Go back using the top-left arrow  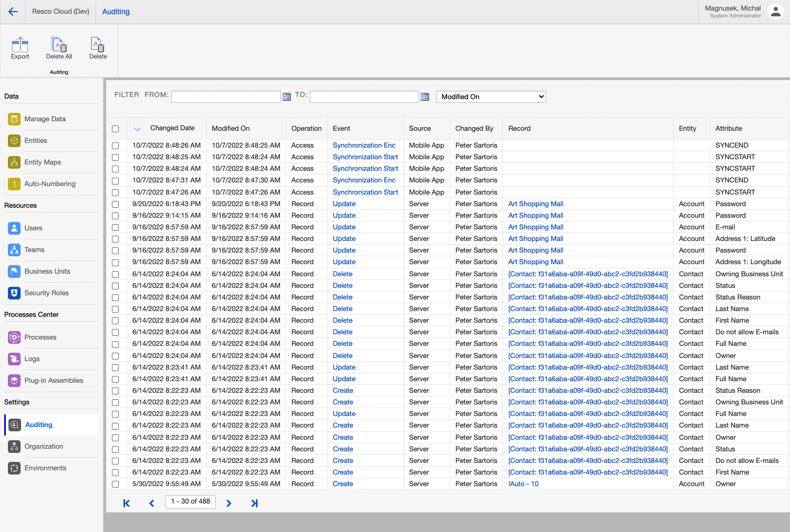(x=13, y=12)
